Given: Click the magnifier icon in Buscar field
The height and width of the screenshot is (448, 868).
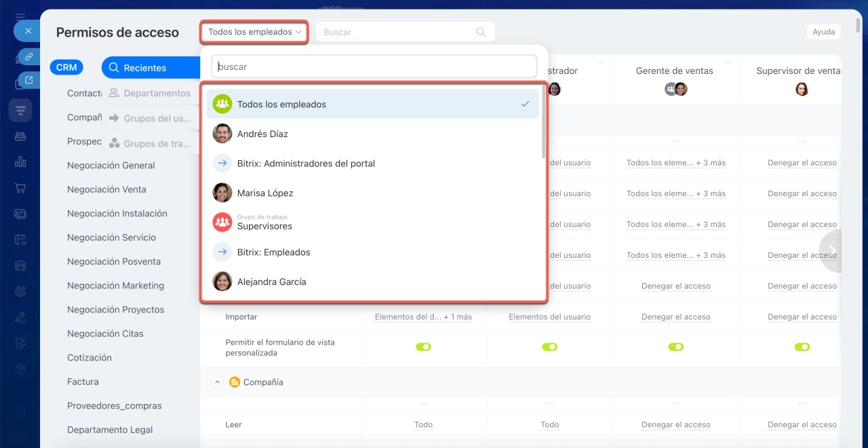Looking at the screenshot, I should click(x=481, y=32).
